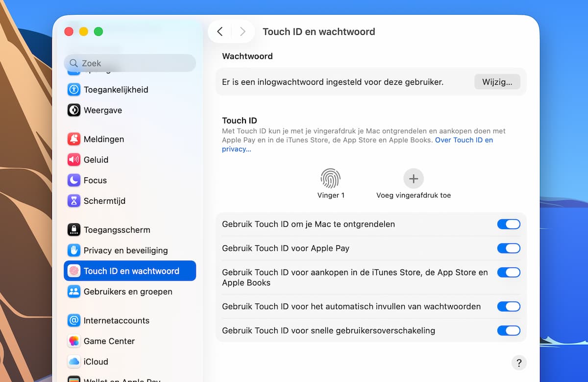Screen dimensions: 588x382
Task: Click the Schermtijd hourglass icon
Action: pyautogui.click(x=74, y=201)
